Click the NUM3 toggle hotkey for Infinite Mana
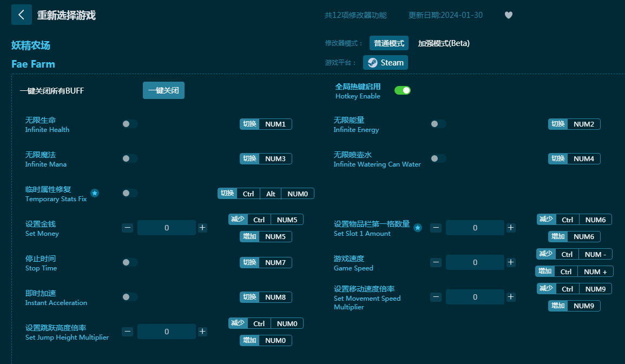This screenshot has height=364, width=625. (266, 159)
